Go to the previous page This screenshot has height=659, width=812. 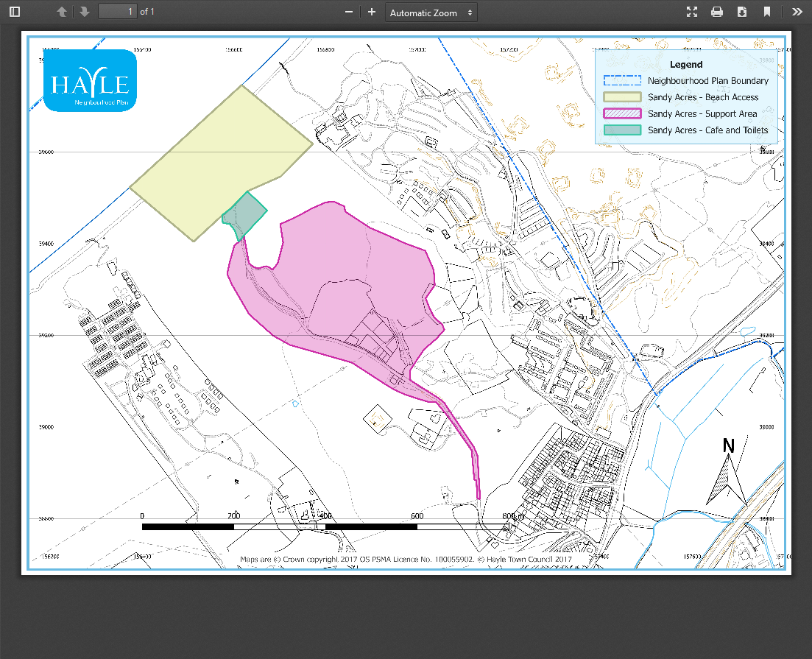(62, 12)
